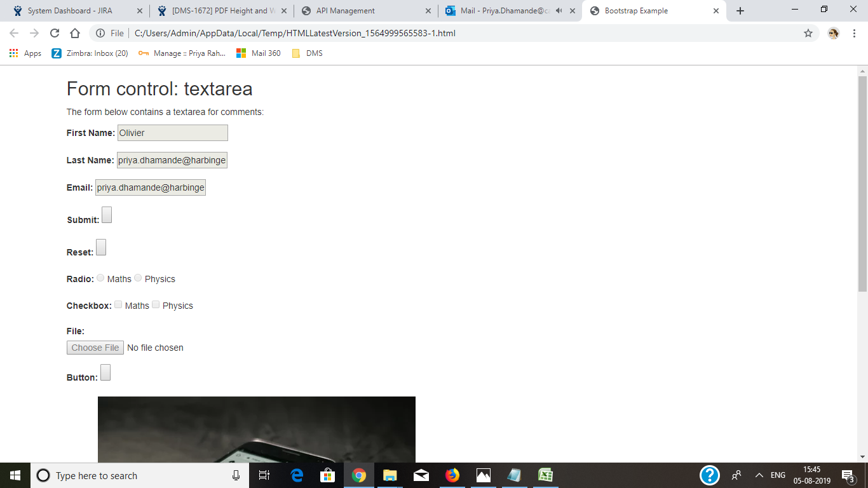
Task: Bookmark this page with the star icon
Action: tap(808, 33)
